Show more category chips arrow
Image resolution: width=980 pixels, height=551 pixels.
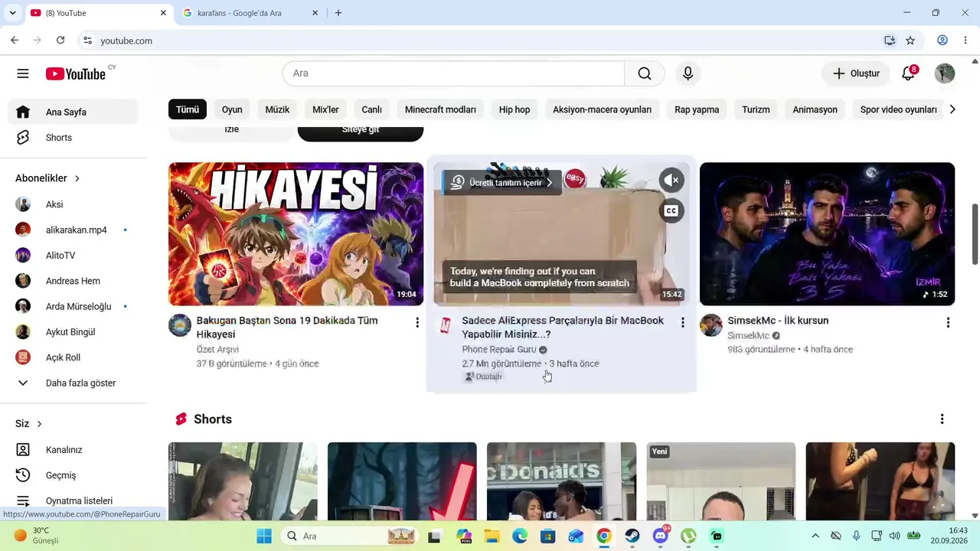pos(952,109)
